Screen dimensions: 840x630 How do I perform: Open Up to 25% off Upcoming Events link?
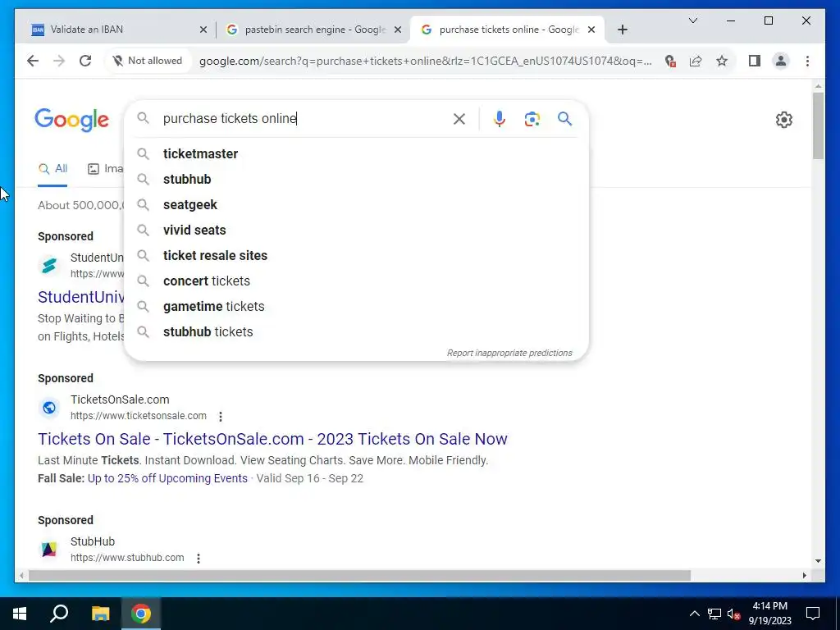pyautogui.click(x=167, y=478)
